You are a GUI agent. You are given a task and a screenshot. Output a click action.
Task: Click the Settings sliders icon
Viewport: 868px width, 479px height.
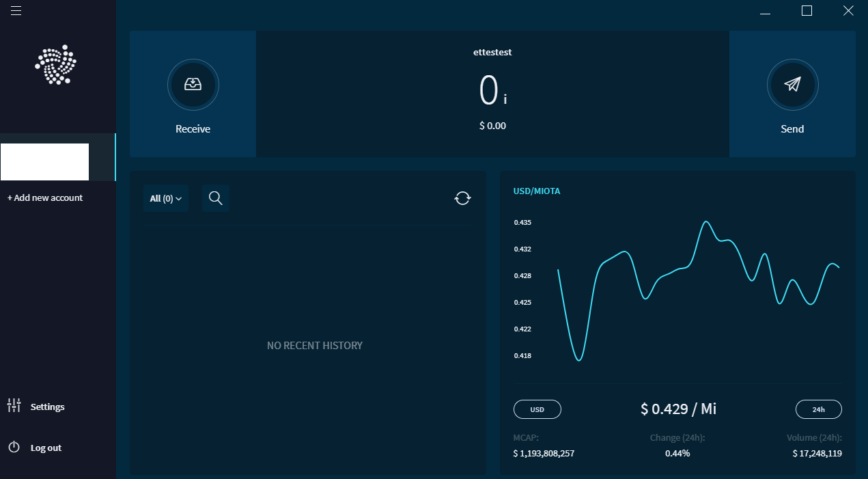pos(14,406)
